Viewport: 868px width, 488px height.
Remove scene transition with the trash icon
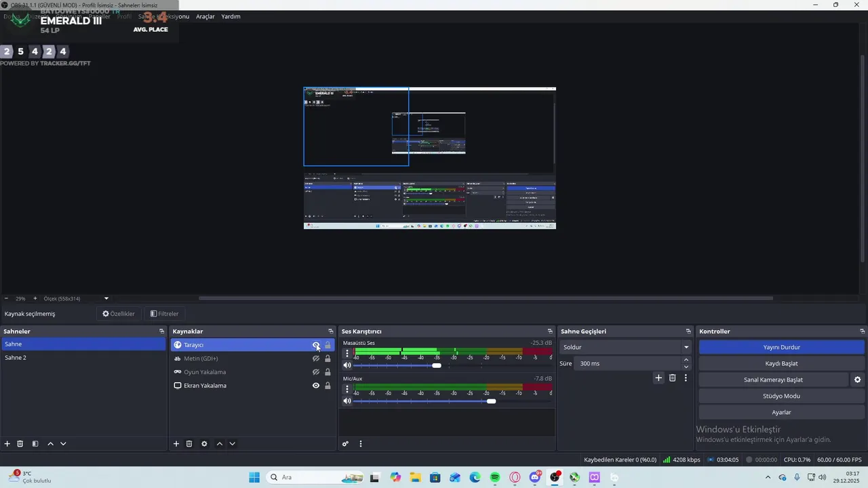pos(672,378)
